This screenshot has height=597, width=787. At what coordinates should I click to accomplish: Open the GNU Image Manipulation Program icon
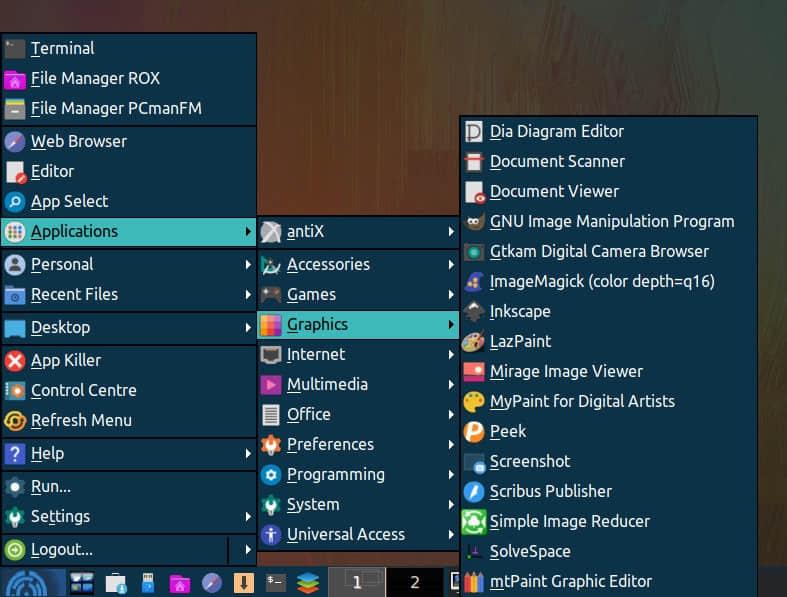474,222
